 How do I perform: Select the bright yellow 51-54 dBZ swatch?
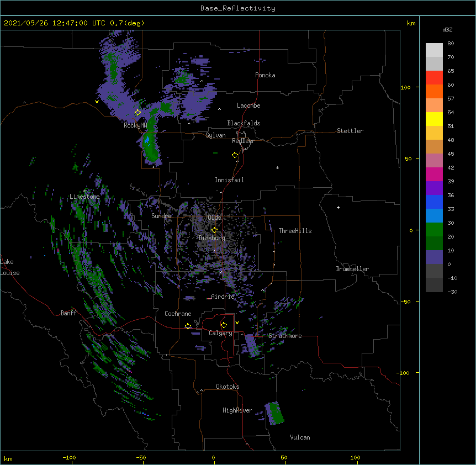434,119
